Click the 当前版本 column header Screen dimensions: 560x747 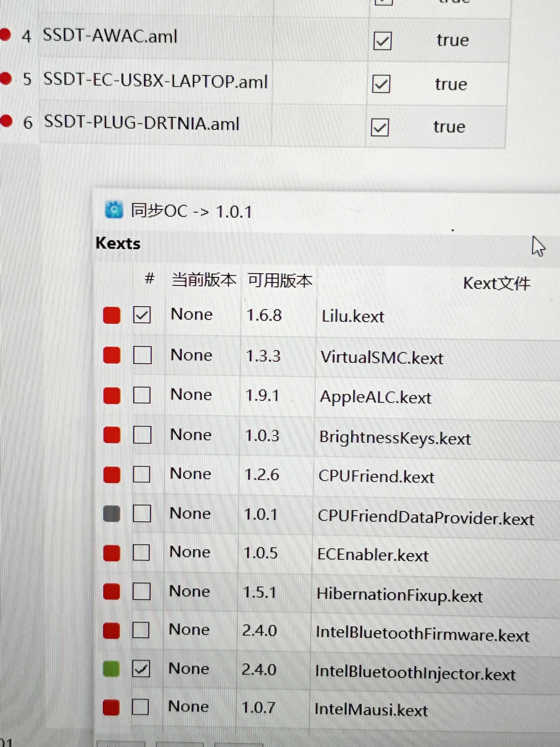[204, 280]
